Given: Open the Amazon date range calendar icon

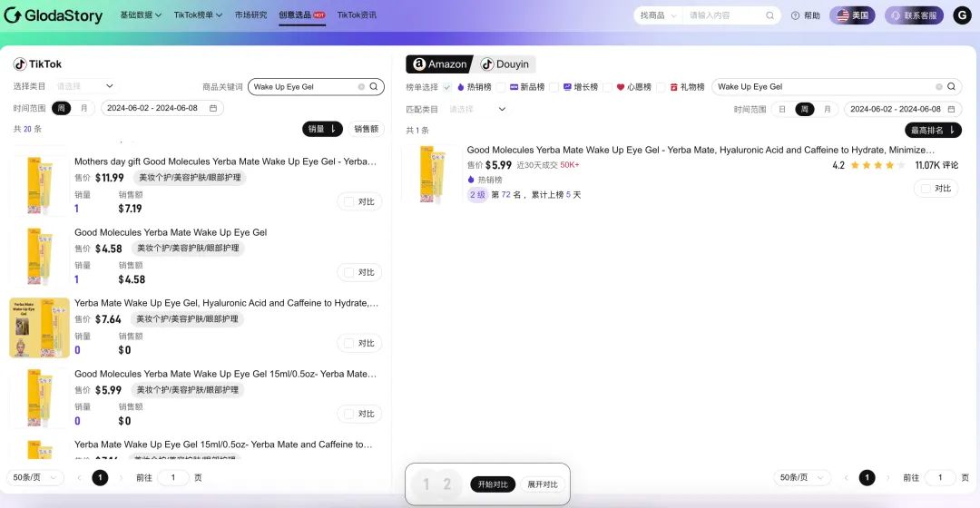Looking at the screenshot, I should click(x=951, y=110).
